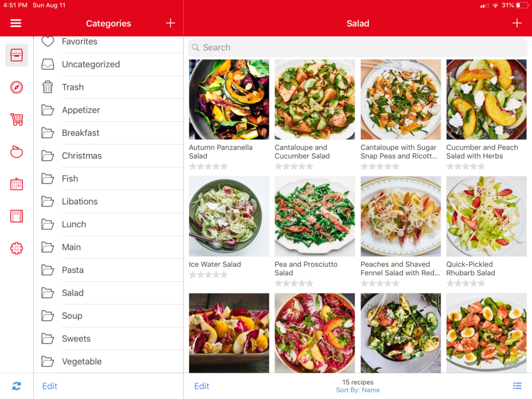Select the Favorites category
This screenshot has width=532, height=399.
click(79, 42)
